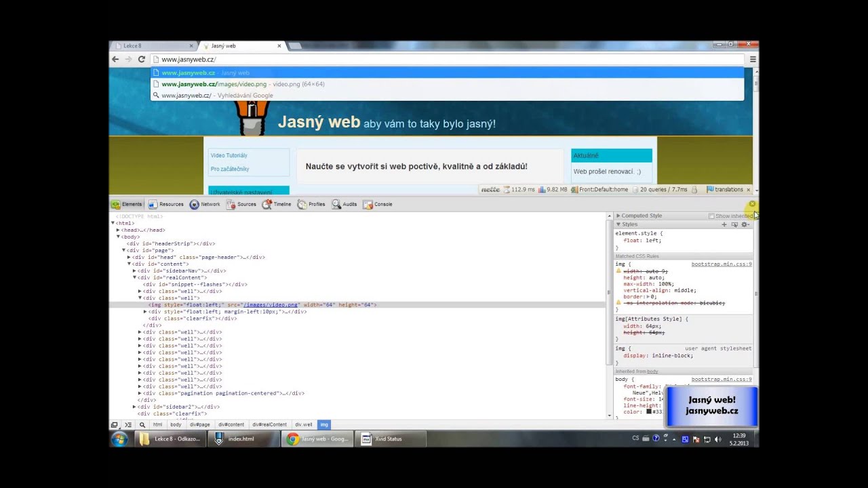Close the Nette debug bar
Viewport: 868px width, 488px height.
click(748, 190)
